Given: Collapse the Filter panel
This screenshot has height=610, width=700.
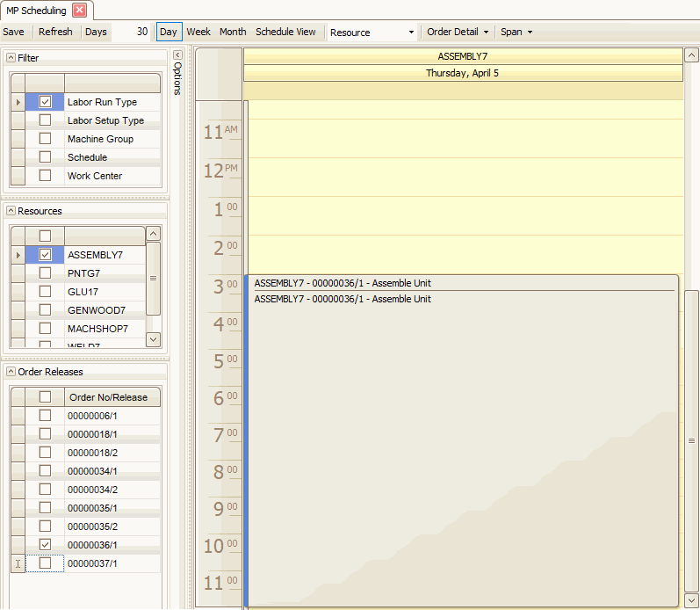Looking at the screenshot, I should pos(11,58).
